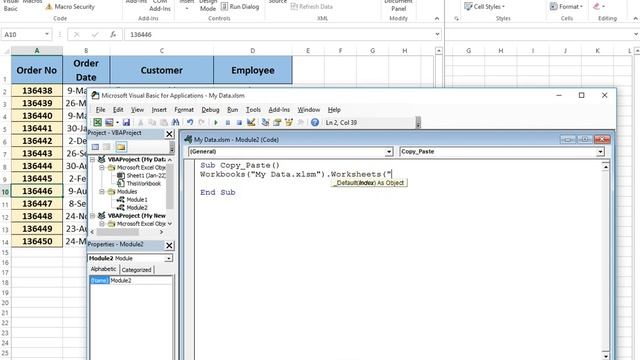Click View Code icon in Project panel

click(95, 147)
